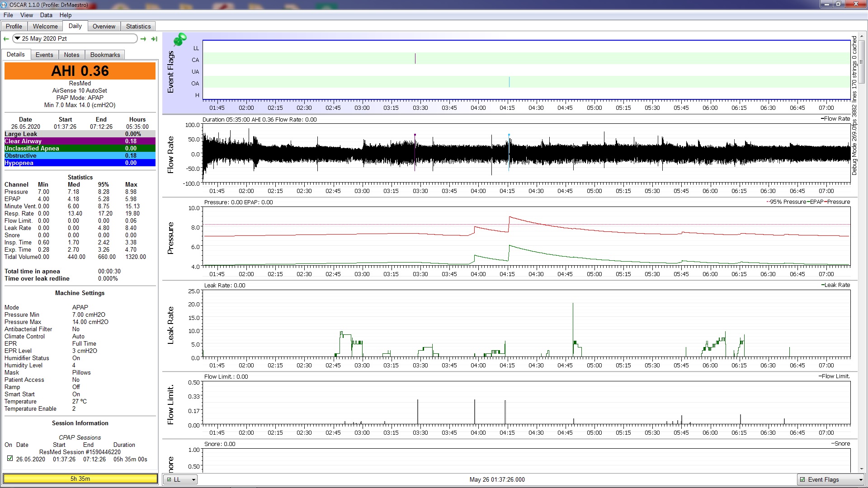Image resolution: width=868 pixels, height=488 pixels.
Task: Click the CA event marker in Event Flags
Action: point(415,59)
